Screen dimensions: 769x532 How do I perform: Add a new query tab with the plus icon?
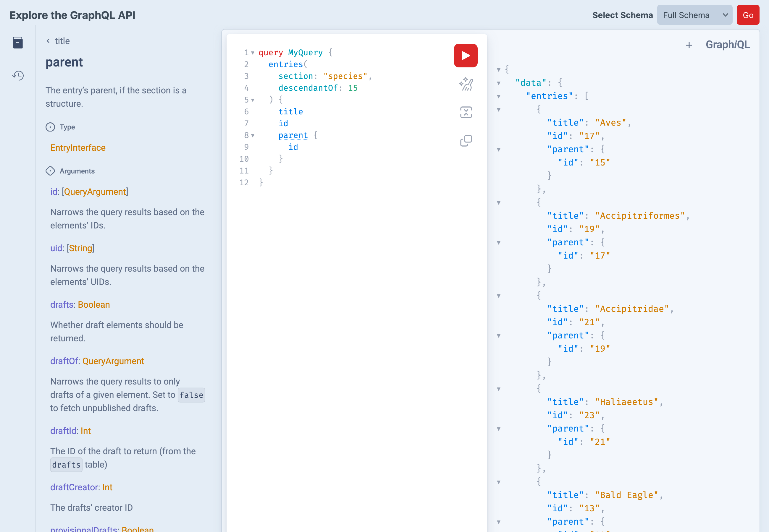click(689, 45)
